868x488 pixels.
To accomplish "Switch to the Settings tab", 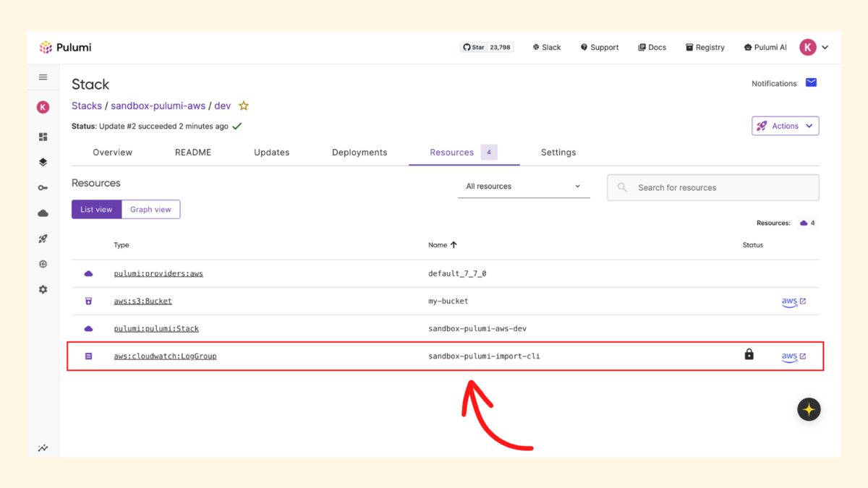I will pyautogui.click(x=558, y=153).
